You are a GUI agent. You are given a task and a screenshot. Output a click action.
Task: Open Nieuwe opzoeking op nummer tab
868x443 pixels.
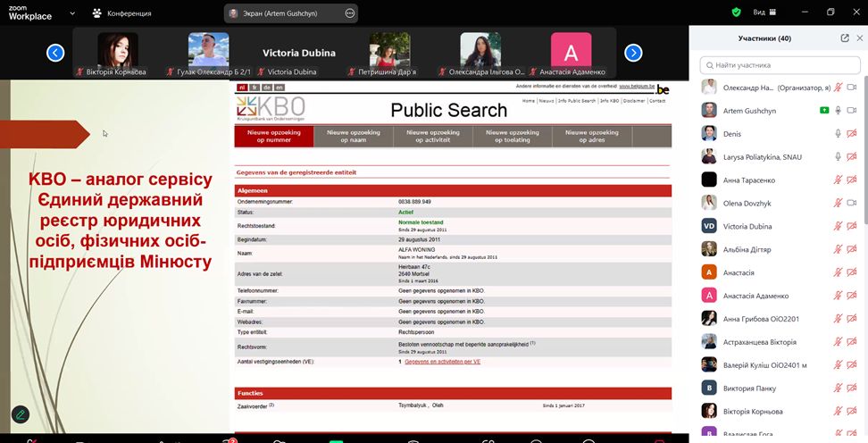(x=274, y=137)
